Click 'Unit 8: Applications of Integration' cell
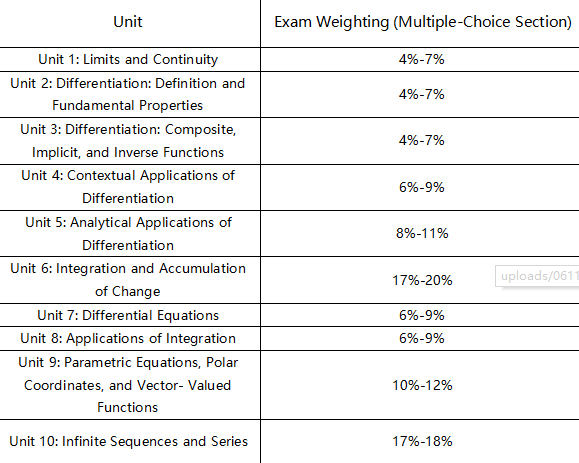Viewport: 579px width, 463px height. click(128, 339)
